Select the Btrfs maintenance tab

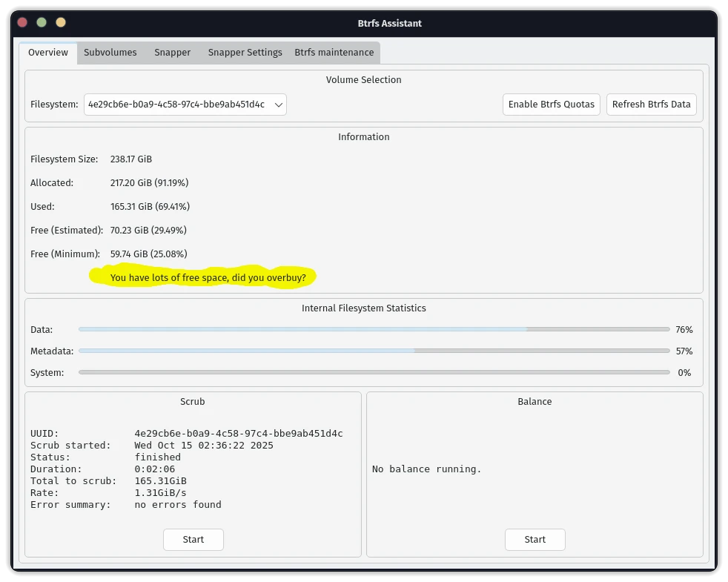tap(334, 53)
